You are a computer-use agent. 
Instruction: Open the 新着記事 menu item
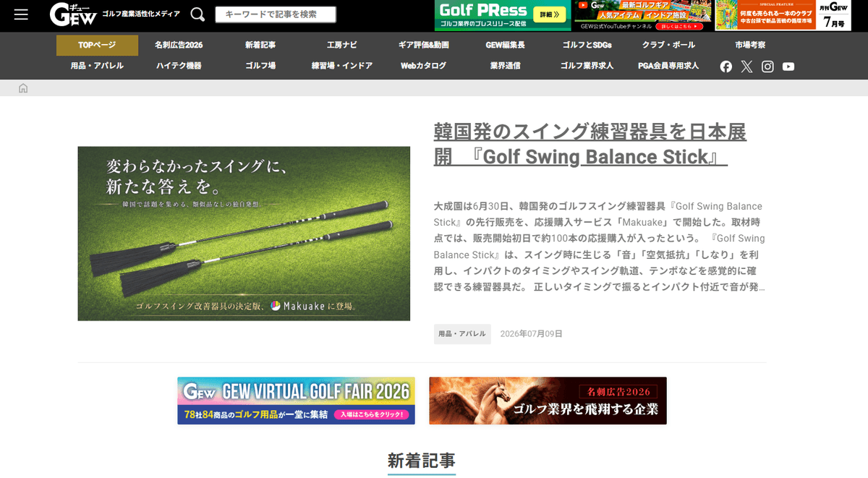click(x=260, y=45)
